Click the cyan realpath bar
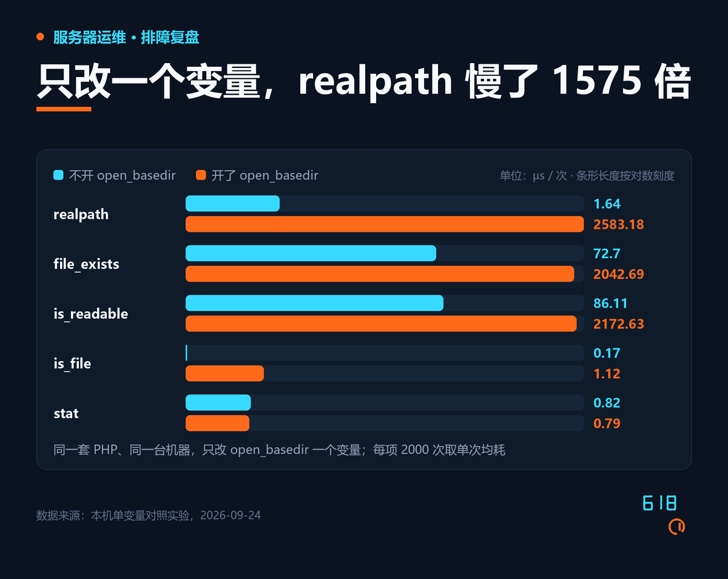 tap(232, 204)
